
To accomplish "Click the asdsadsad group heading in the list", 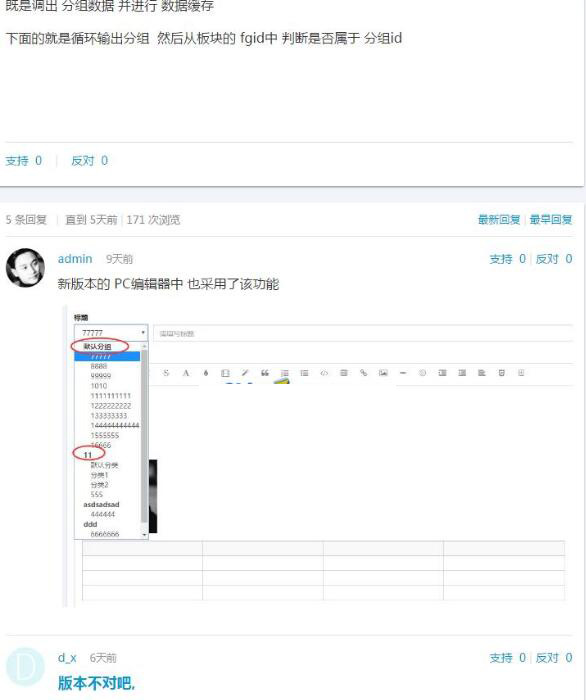I will (x=101, y=504).
